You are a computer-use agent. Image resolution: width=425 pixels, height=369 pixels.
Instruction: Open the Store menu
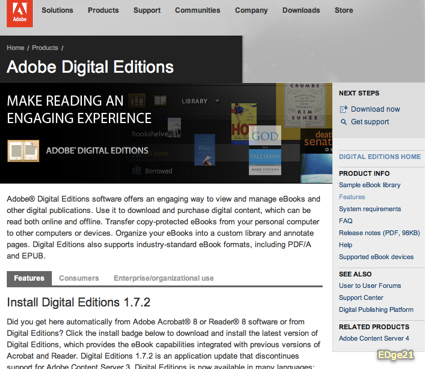tap(344, 10)
